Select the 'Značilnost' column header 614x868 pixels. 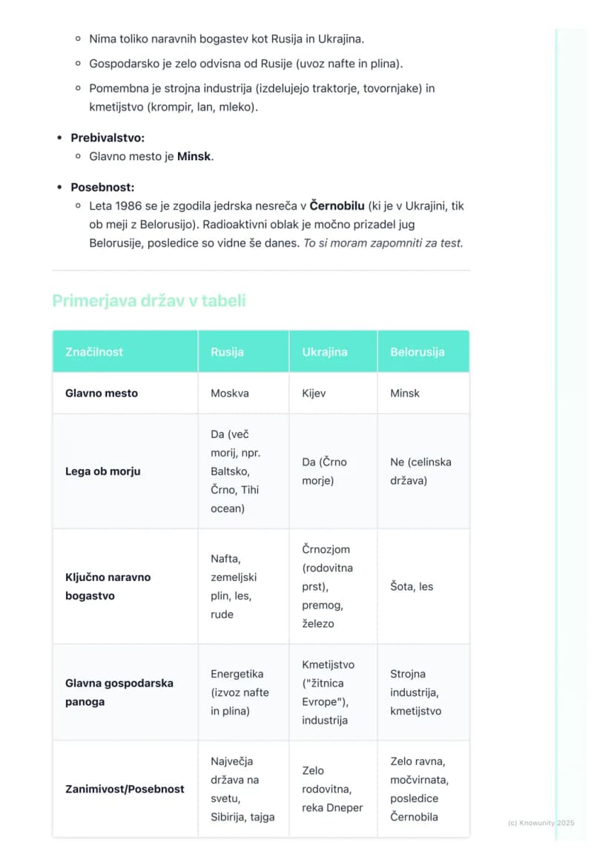125,351
